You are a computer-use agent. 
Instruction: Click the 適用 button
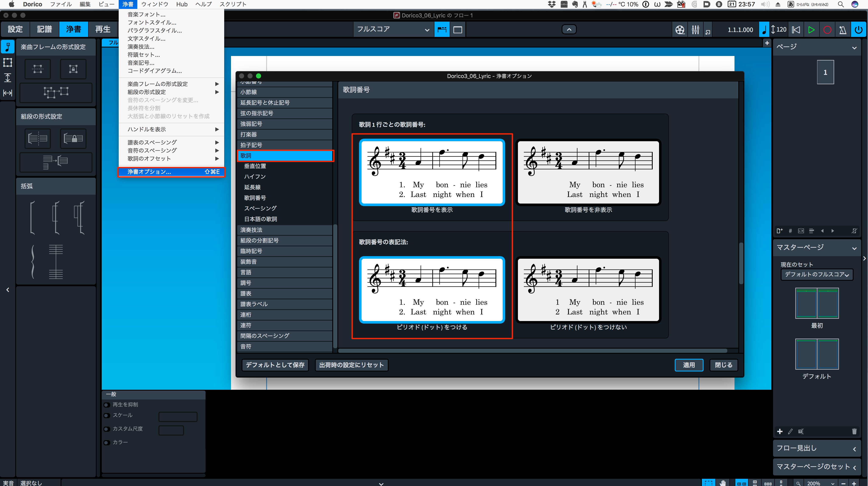(689, 365)
